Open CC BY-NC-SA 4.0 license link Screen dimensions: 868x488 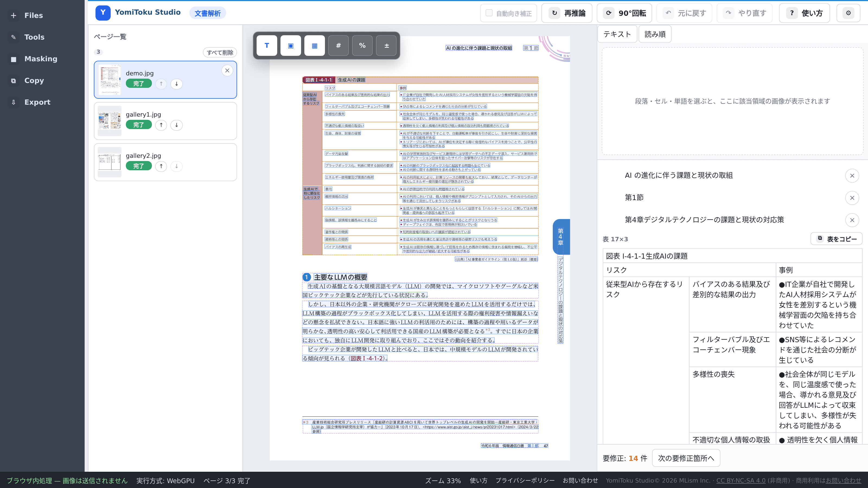pyautogui.click(x=741, y=481)
